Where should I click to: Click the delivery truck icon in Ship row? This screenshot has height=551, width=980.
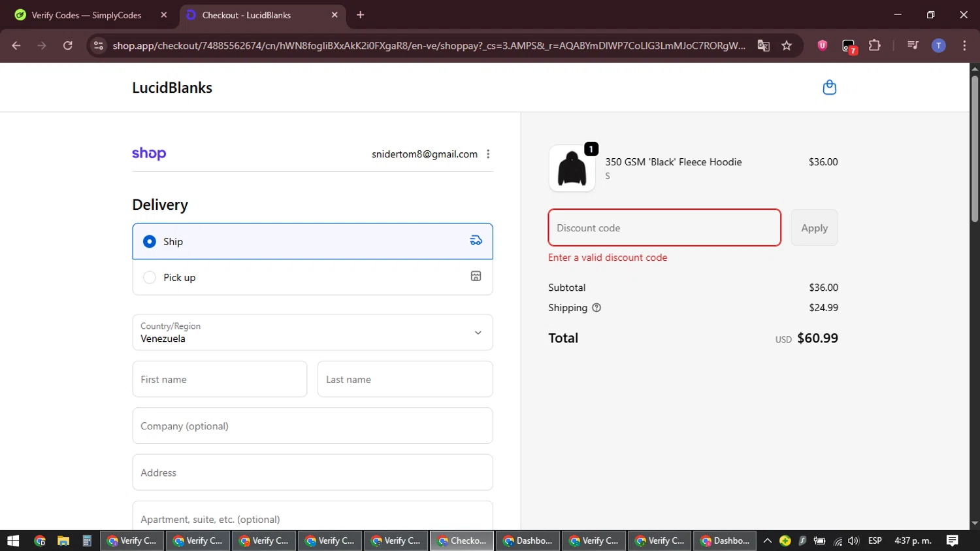coord(476,241)
